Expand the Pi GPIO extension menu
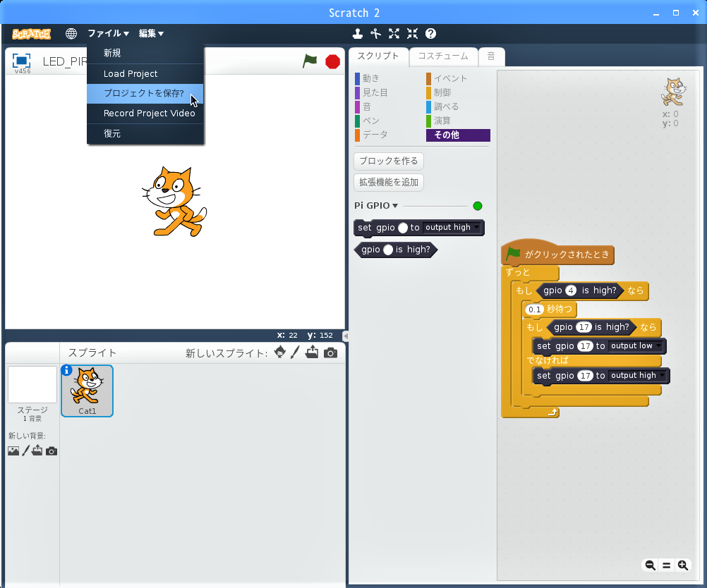The width and height of the screenshot is (707, 588). [x=376, y=205]
